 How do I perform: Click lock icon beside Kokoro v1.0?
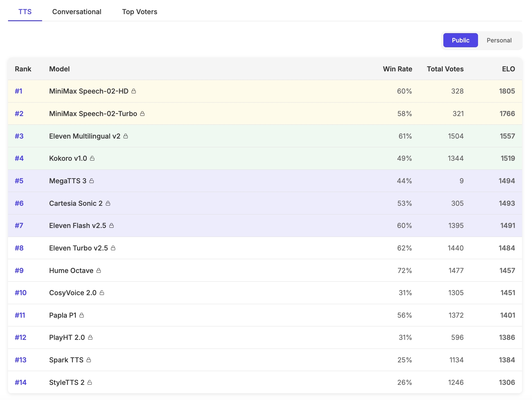pyautogui.click(x=92, y=158)
